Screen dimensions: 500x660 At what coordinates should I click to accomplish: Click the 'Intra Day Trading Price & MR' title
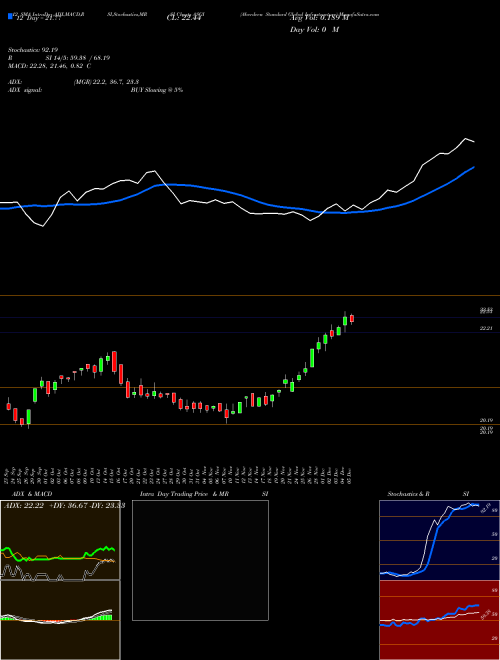pos(184,494)
